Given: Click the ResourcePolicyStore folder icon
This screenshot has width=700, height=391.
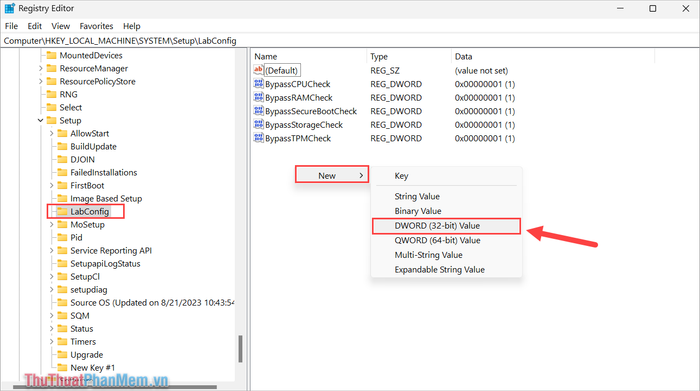Looking at the screenshot, I should tap(52, 81).
